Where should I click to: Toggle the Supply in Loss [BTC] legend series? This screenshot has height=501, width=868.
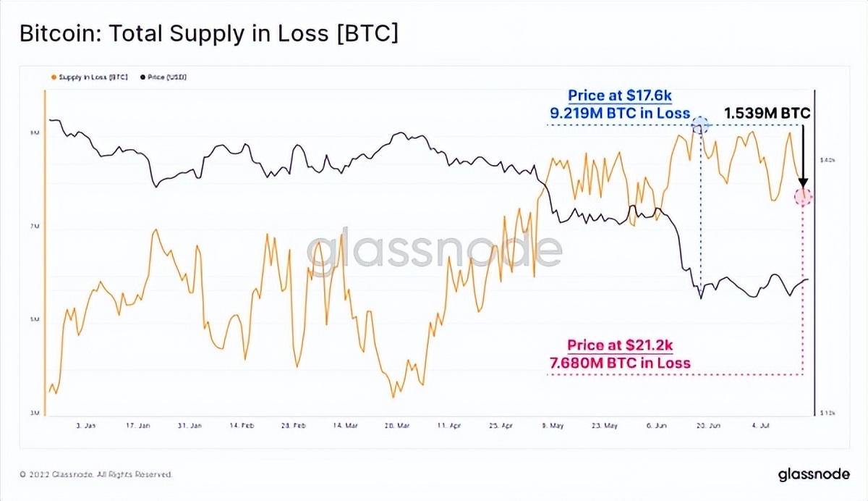tap(89, 76)
